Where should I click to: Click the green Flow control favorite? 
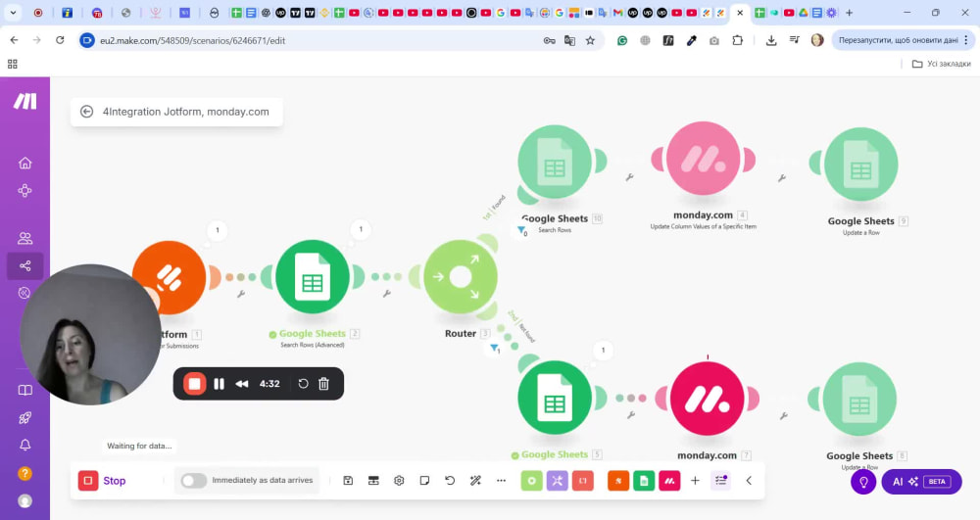coord(532,481)
